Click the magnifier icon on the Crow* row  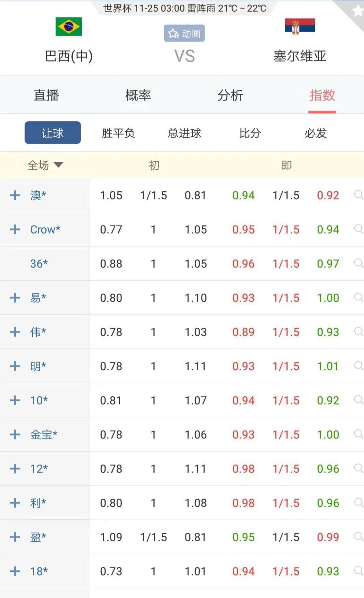click(x=358, y=229)
